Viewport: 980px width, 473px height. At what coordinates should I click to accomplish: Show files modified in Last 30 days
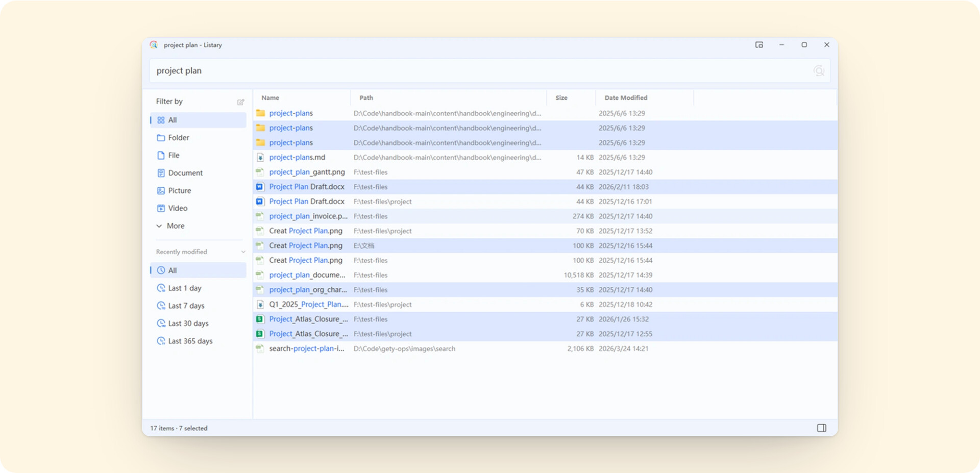(199, 323)
